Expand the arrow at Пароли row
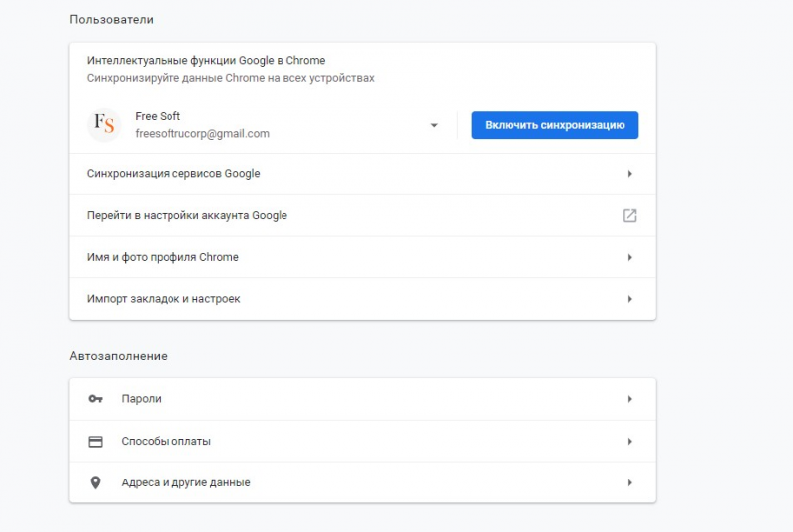Viewport: 793px width, 532px height. pos(630,399)
